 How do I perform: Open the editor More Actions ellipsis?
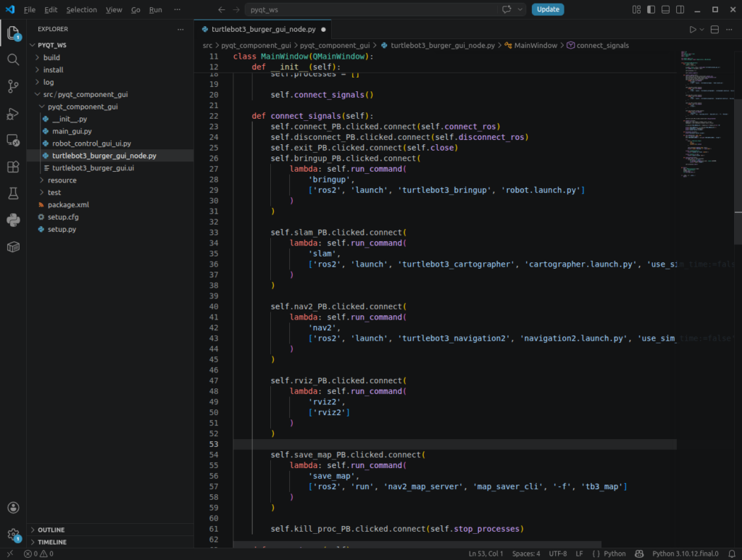(x=729, y=29)
